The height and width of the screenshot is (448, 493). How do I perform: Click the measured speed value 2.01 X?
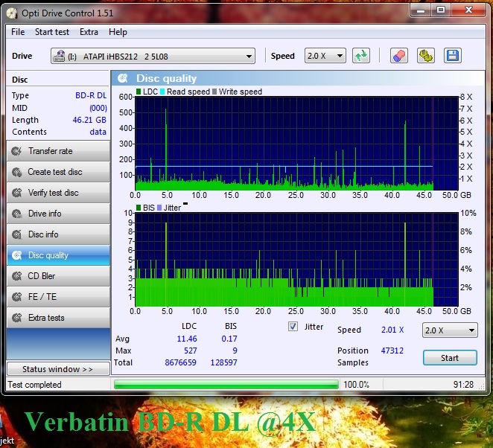pyautogui.click(x=392, y=330)
